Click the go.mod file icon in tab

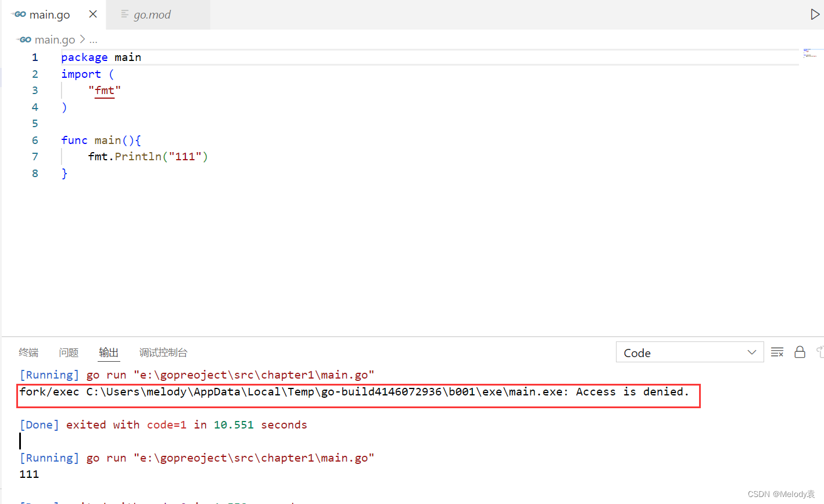[x=124, y=14]
